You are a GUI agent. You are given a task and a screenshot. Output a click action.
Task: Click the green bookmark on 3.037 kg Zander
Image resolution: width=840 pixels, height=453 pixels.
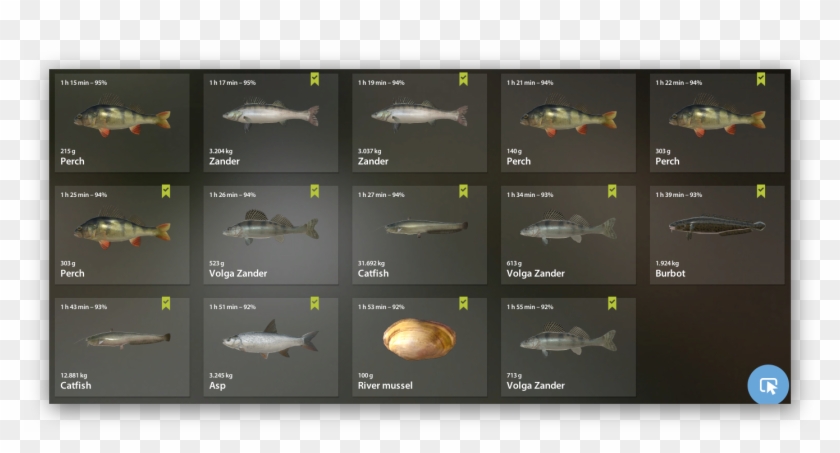463,79
